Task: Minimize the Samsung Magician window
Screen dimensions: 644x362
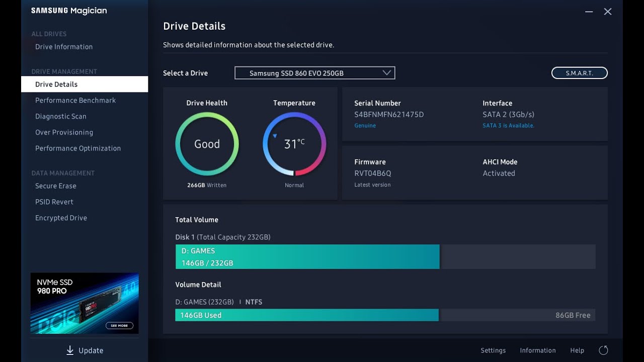Action: click(x=589, y=12)
